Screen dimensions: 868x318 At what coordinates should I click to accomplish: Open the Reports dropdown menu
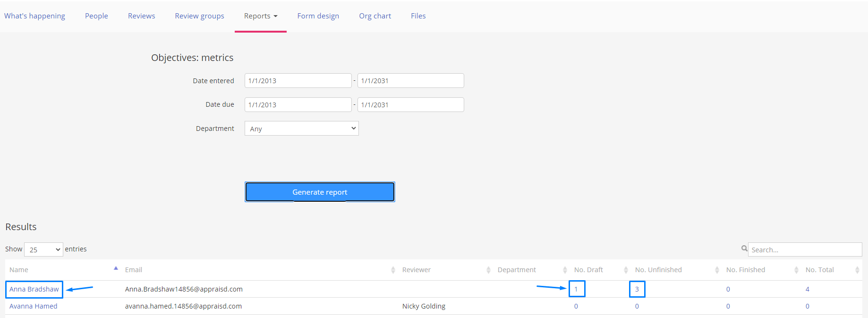260,16
